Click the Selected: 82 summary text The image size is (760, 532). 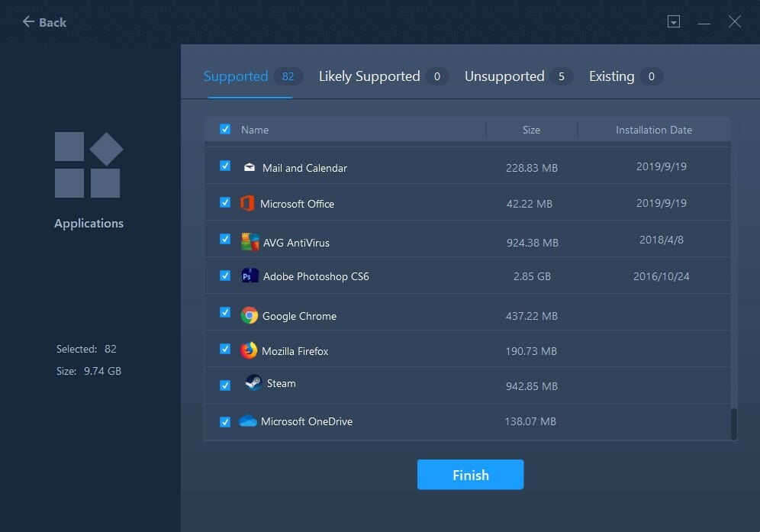coord(86,349)
